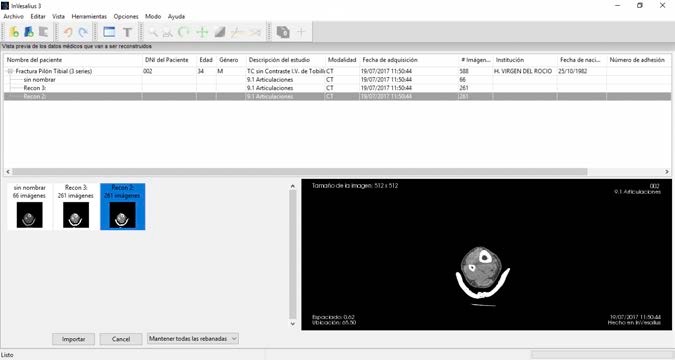
Task: Select the green Move cross icon
Action: coord(202,32)
